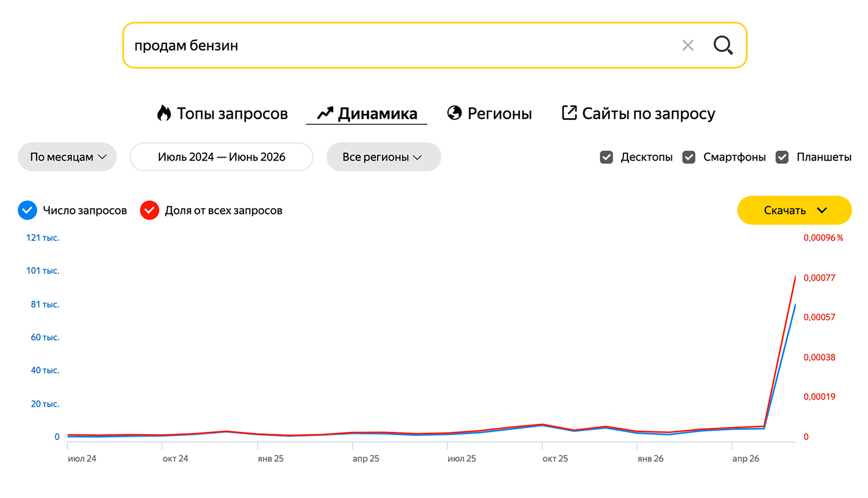Image resolution: width=868 pixels, height=498 pixels.
Task: Click the flame icon for top queries
Action: [x=164, y=113]
